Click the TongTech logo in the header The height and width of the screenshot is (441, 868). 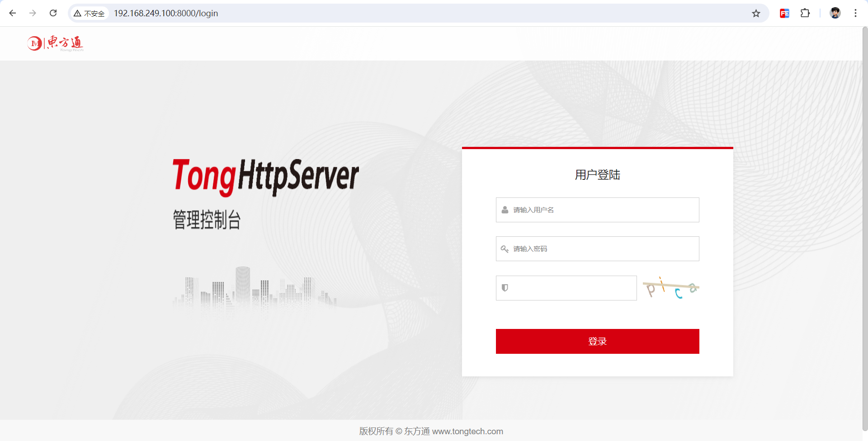tap(55, 43)
